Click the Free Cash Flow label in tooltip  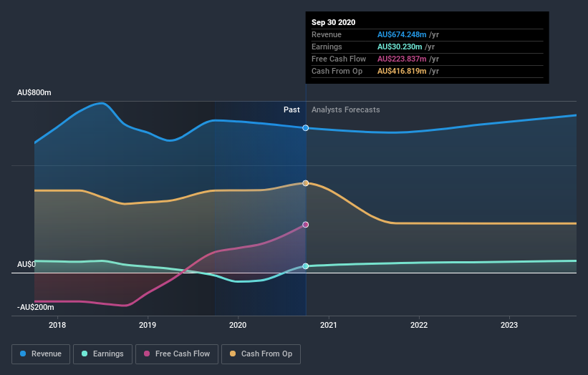coord(339,59)
